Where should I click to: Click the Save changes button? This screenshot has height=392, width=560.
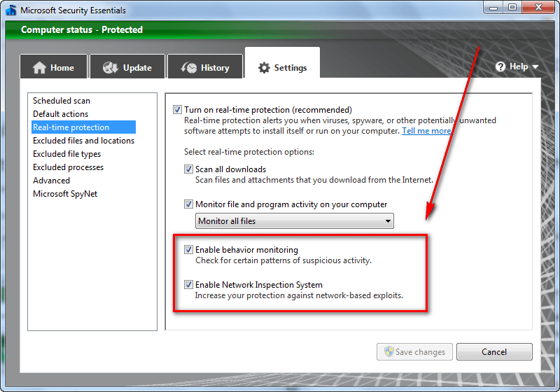click(414, 351)
